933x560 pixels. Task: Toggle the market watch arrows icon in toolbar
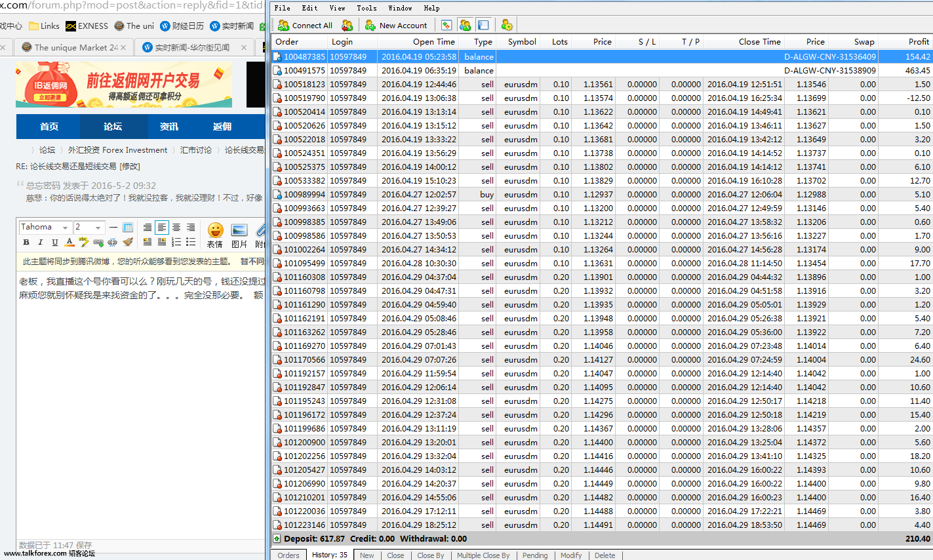pyautogui.click(x=447, y=25)
